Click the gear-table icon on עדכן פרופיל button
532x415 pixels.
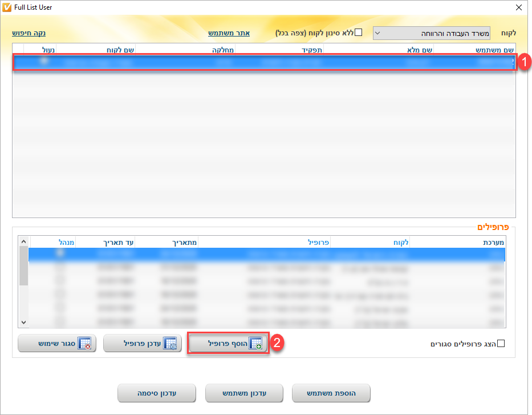170,344
